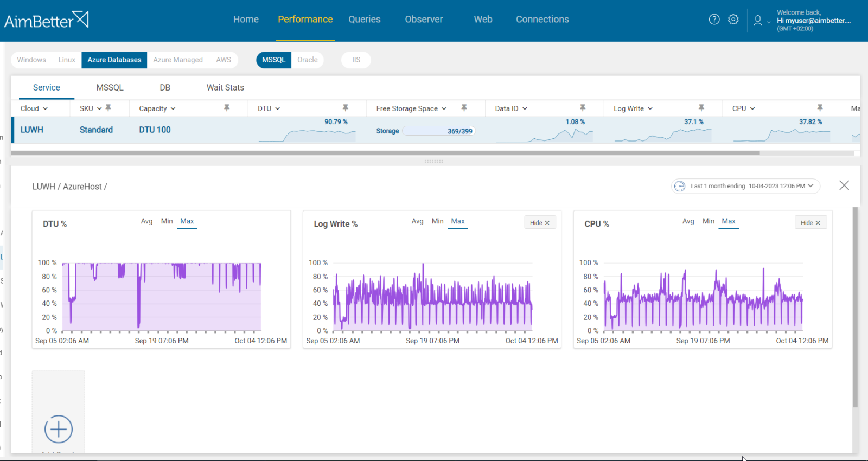Expand the Cloud column dropdown

pyautogui.click(x=46, y=108)
